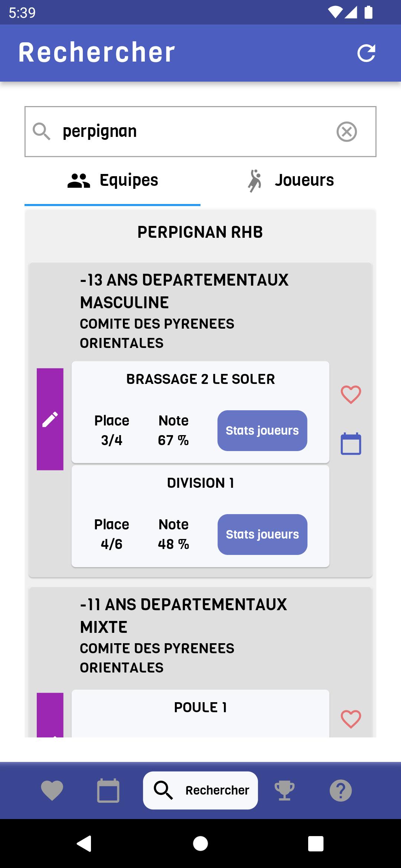Tap the Android back button
Viewport: 401px width, 868px height.
[x=84, y=844]
